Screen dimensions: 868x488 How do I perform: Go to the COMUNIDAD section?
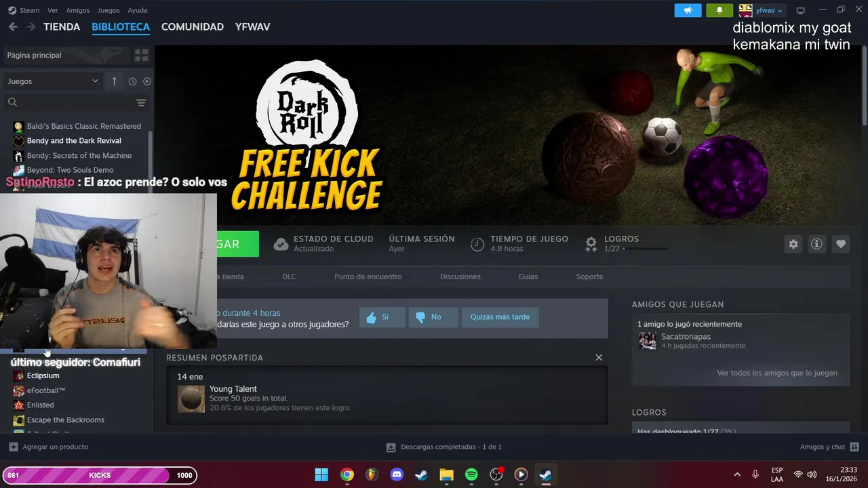click(x=193, y=26)
